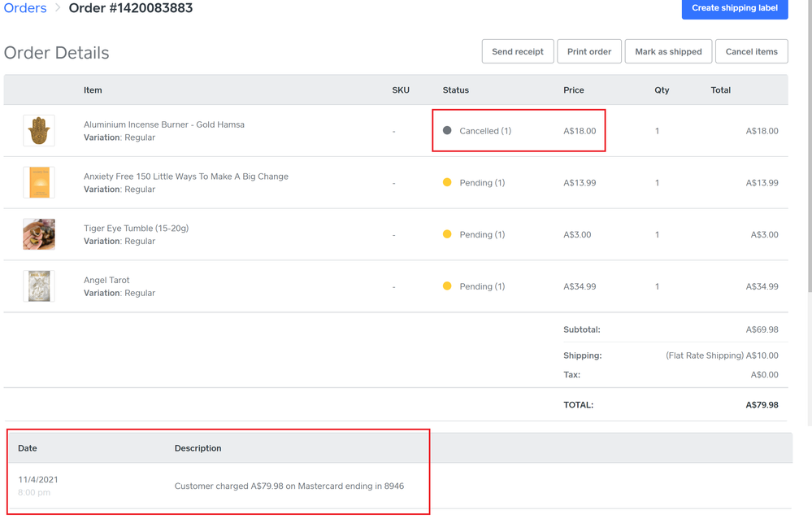Open the Tiger Eye Tumble thumbnail
The width and height of the screenshot is (812, 532).
39,234
